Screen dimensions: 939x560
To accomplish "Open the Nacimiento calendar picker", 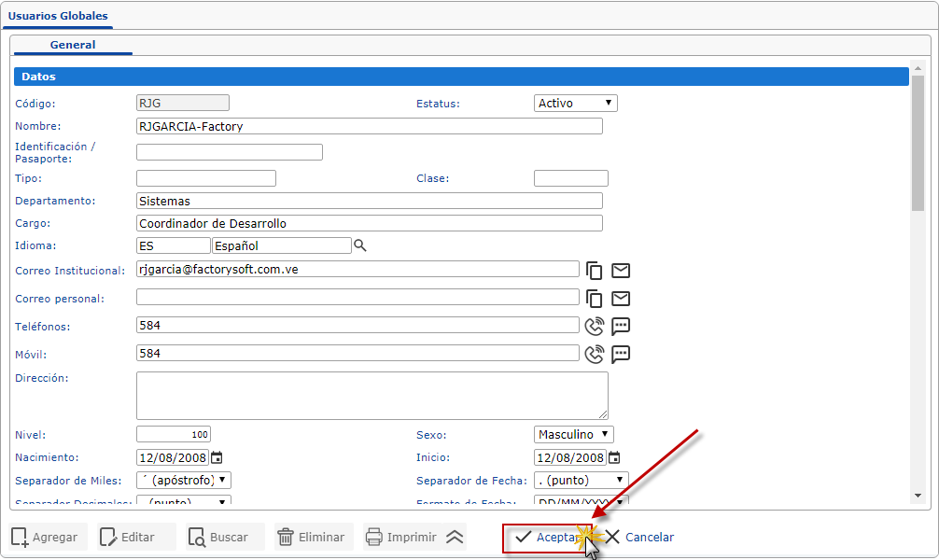I will click(x=217, y=458).
